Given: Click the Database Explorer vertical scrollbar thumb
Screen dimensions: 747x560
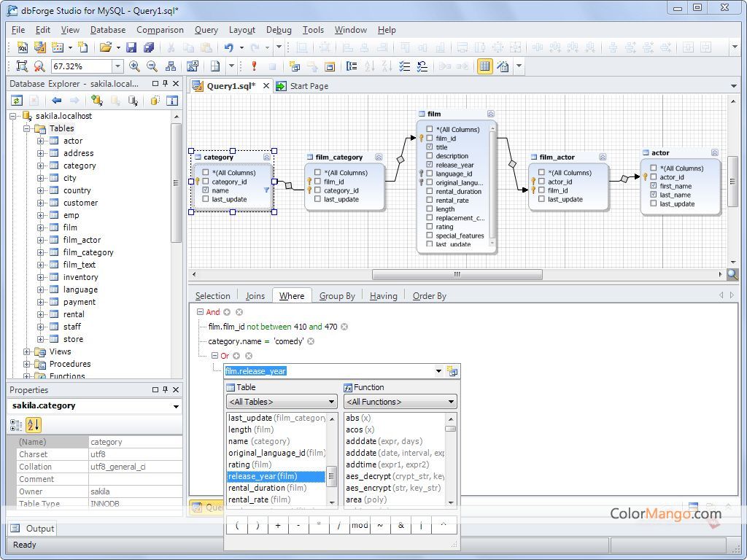Looking at the screenshot, I should point(177,183).
